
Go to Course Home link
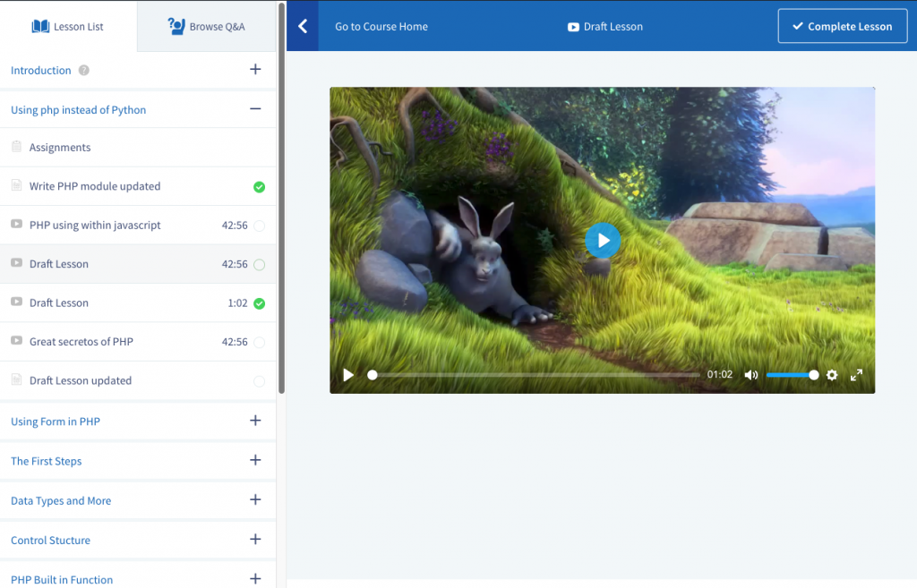[x=381, y=26]
